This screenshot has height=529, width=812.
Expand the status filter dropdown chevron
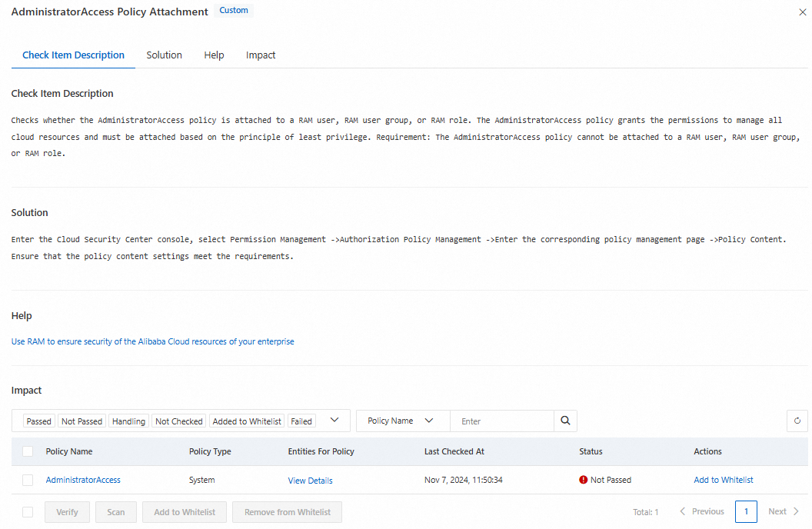click(334, 421)
